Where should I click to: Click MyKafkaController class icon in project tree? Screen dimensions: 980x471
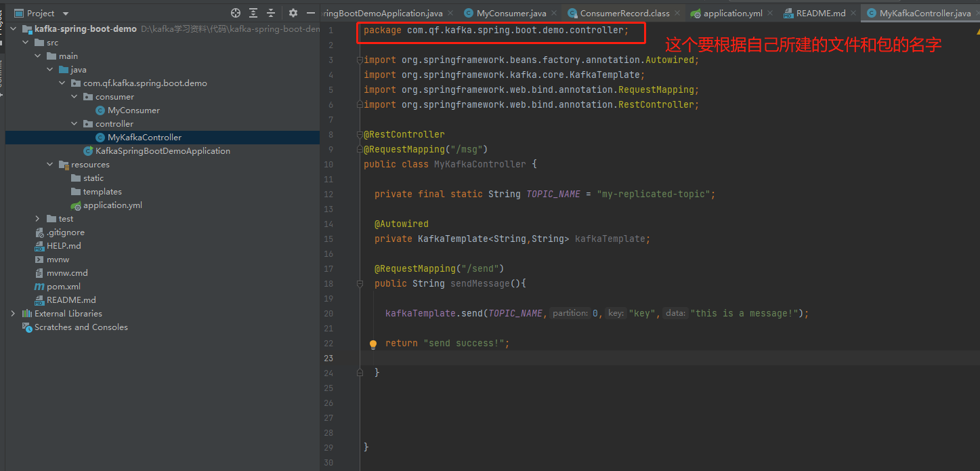click(x=100, y=138)
